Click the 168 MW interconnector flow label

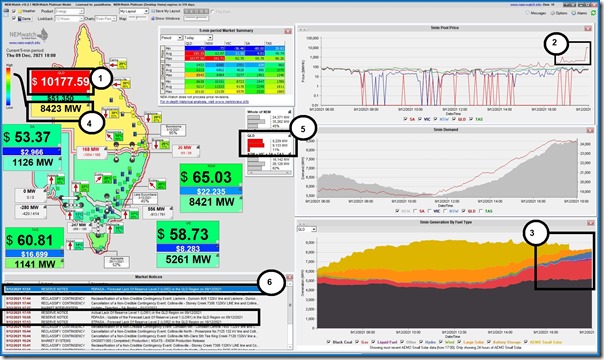point(91,151)
